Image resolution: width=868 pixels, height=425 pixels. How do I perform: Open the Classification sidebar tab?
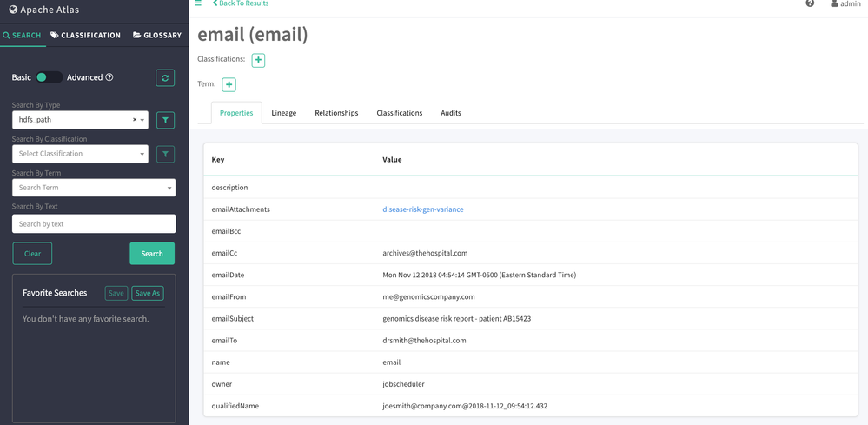tap(85, 36)
